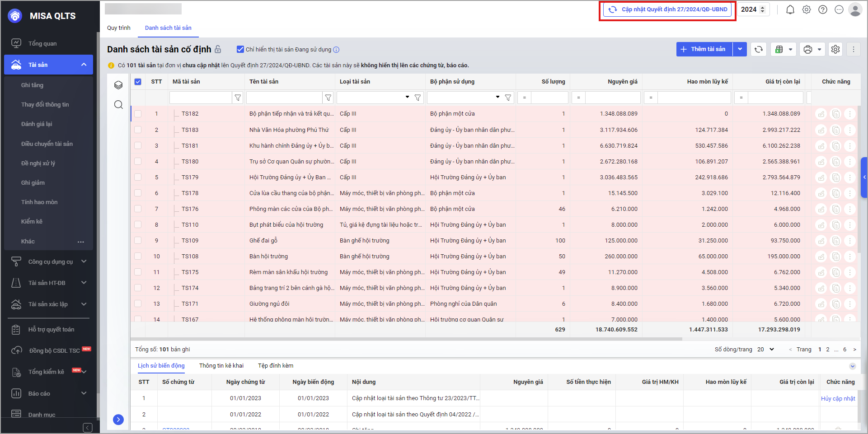Image resolution: width=868 pixels, height=434 pixels.
Task: Open the help question mark icon
Action: (x=822, y=9)
